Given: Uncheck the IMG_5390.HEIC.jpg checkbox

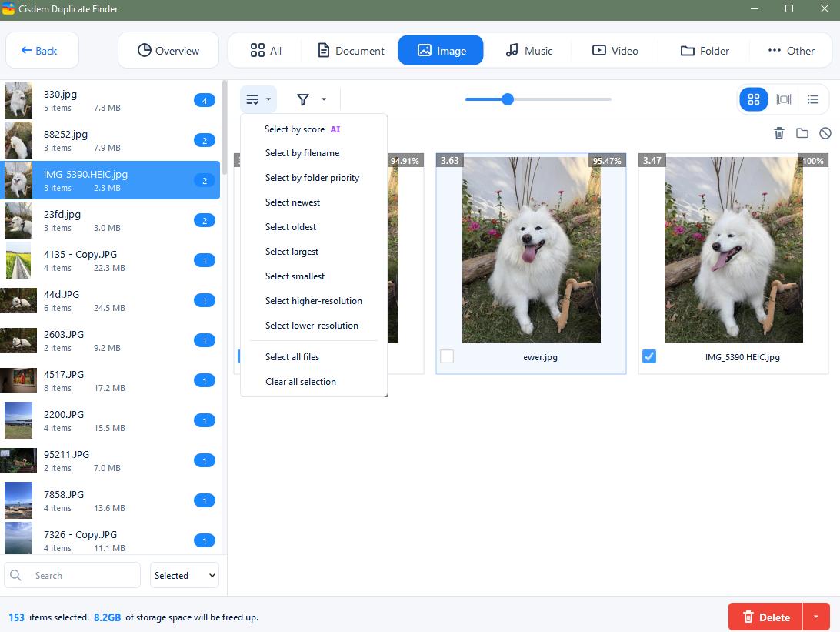Looking at the screenshot, I should click(x=648, y=356).
